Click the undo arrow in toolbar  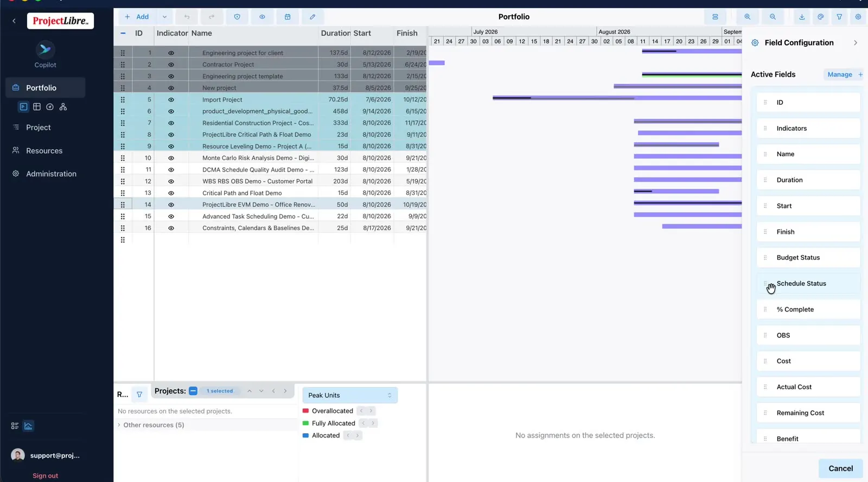[187, 17]
